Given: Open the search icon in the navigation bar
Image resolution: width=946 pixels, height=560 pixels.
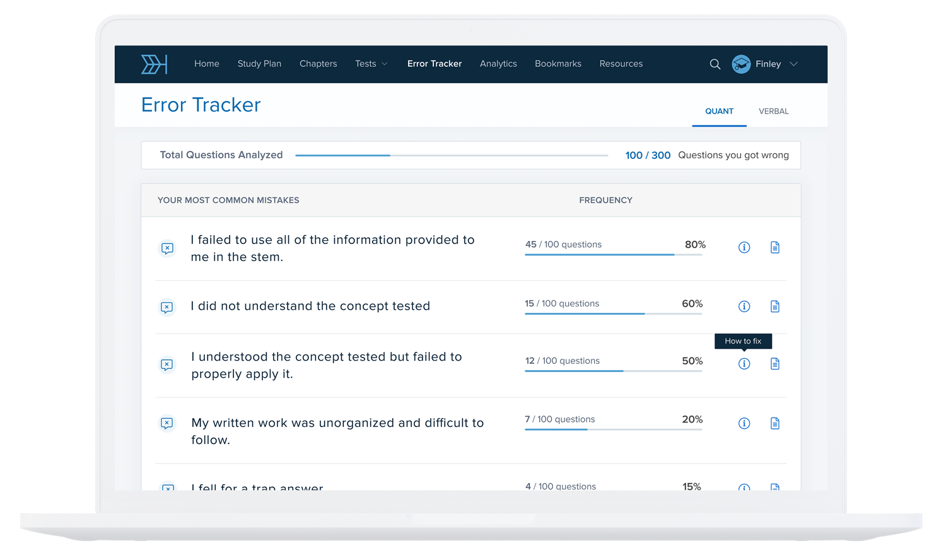Looking at the screenshot, I should 715,64.
